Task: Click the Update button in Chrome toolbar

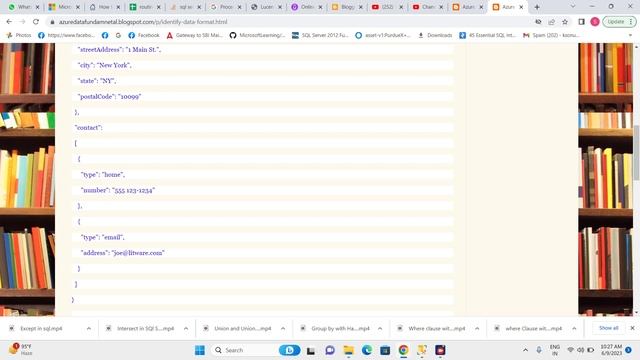Action: (x=619, y=22)
